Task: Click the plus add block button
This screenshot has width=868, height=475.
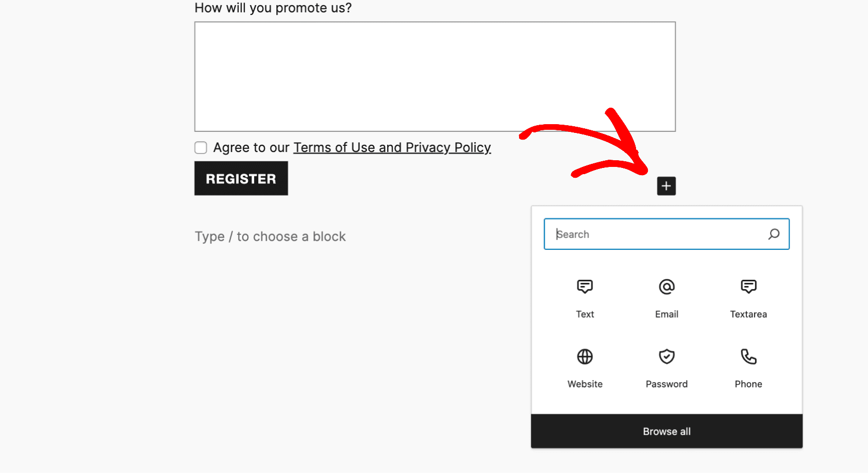Action: [666, 186]
